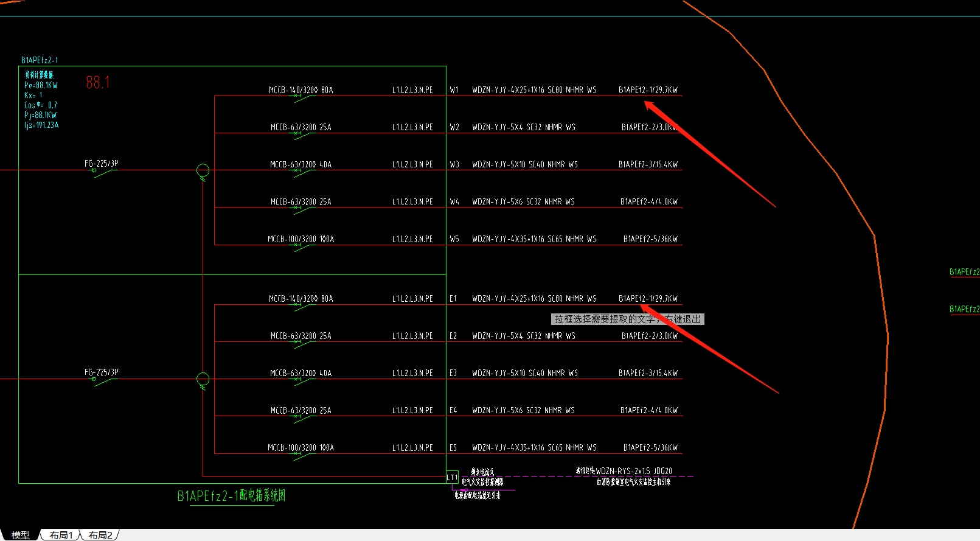This screenshot has height=541, width=980.
Task: Select the W2 circuit label
Action: 454,127
